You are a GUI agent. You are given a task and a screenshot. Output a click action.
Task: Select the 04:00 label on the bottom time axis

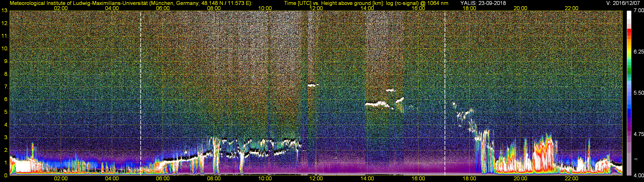click(112, 179)
